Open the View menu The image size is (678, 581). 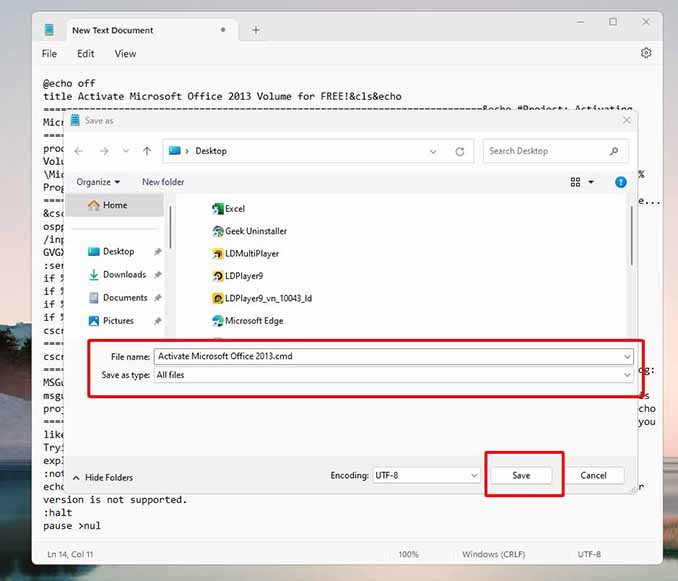pyautogui.click(x=125, y=54)
